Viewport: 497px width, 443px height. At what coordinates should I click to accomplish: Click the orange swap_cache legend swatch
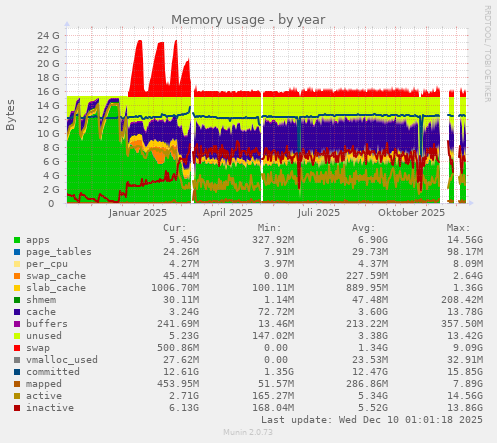(17, 276)
